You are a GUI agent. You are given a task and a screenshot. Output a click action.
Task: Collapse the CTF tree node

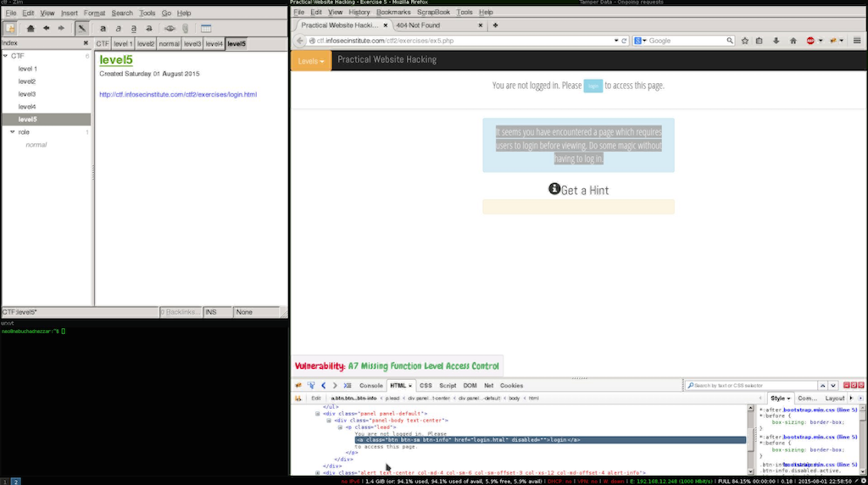6,56
